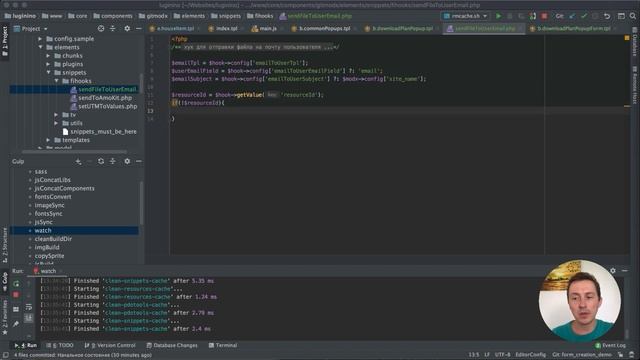The image size is (640, 360).
Task: Select the jsConcatLibs gulp task
Action: pyautogui.click(x=53, y=180)
